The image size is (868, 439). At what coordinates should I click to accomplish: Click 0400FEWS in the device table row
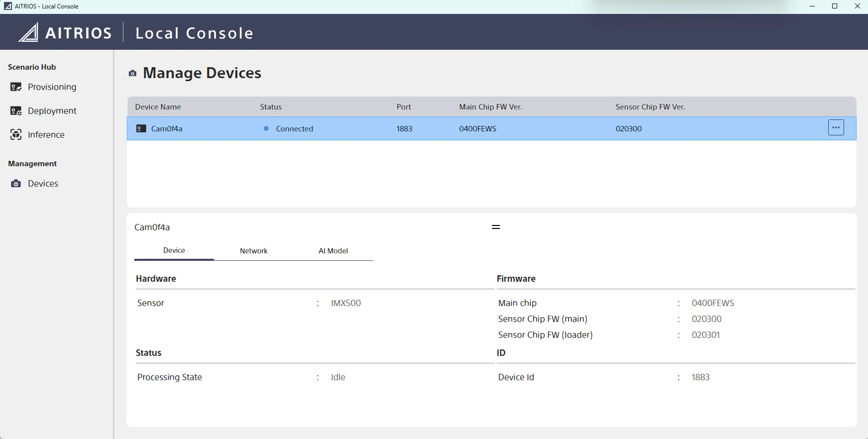[x=478, y=128]
